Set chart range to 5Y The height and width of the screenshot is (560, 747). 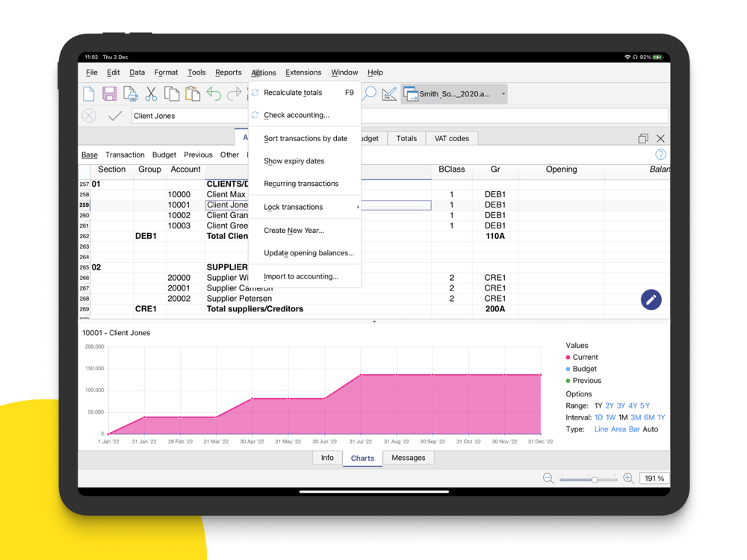tap(645, 405)
